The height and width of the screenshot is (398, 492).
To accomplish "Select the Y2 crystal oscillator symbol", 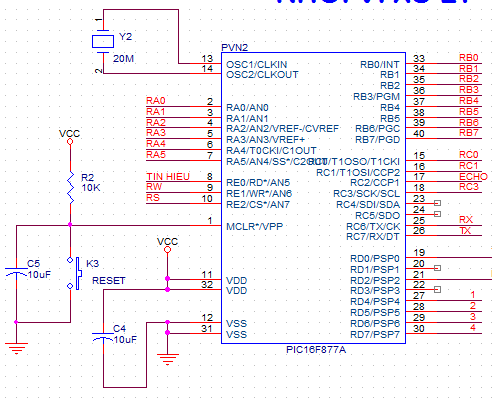I will [x=103, y=41].
